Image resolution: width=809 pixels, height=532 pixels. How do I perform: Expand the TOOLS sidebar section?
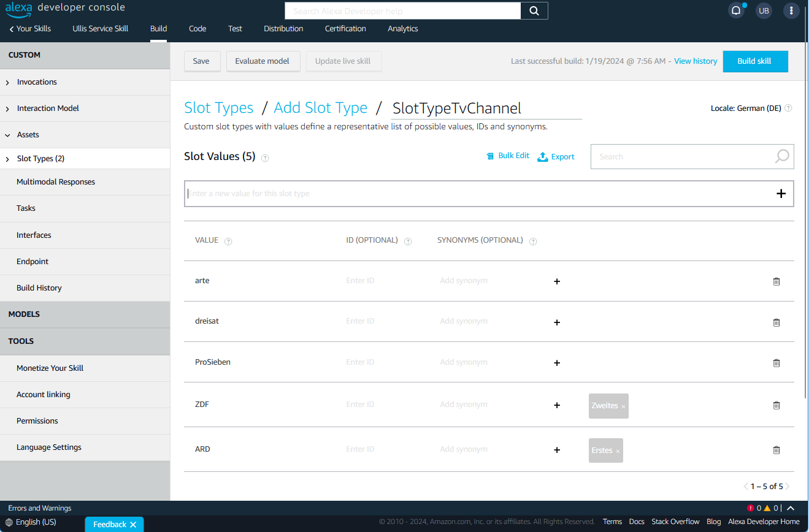coord(85,341)
